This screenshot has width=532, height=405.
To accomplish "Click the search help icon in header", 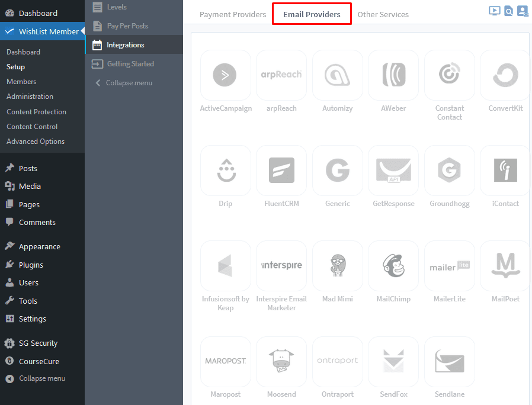I will point(508,11).
